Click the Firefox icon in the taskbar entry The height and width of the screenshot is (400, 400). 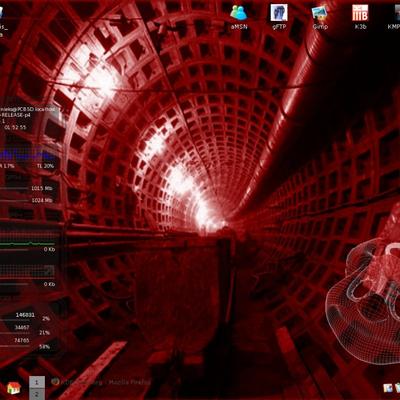55,382
